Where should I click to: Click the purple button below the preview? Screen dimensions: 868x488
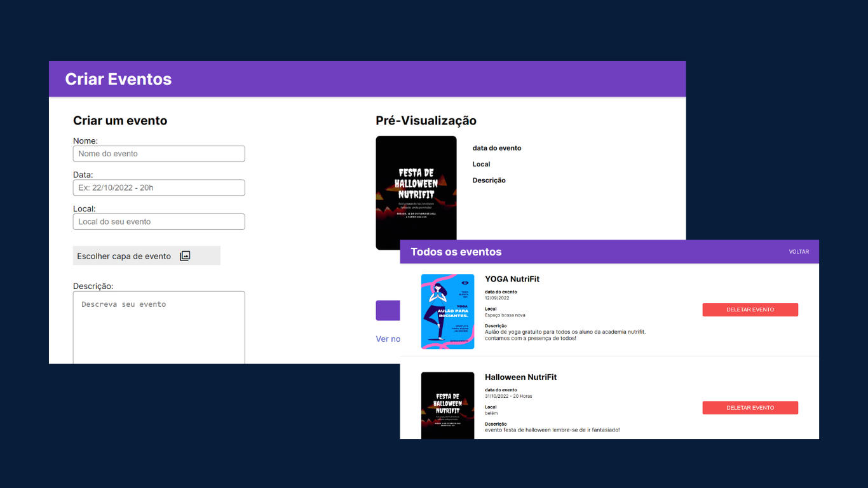click(388, 311)
